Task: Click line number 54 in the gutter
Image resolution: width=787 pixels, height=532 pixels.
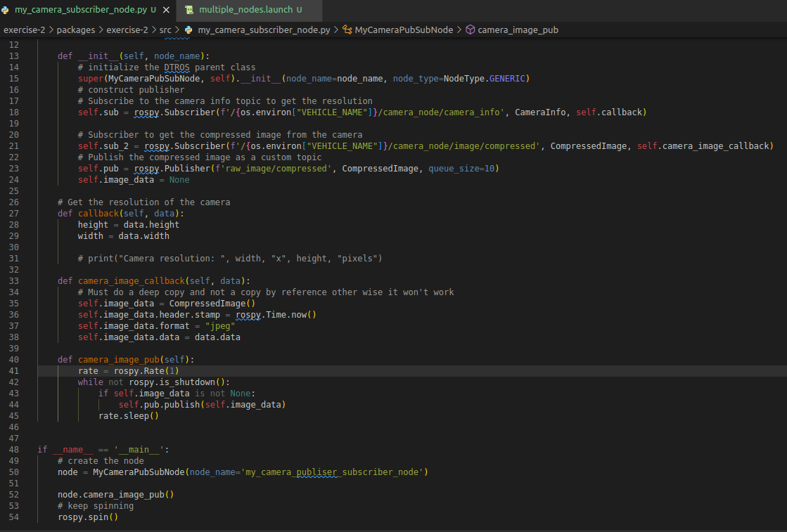Action: (13, 517)
